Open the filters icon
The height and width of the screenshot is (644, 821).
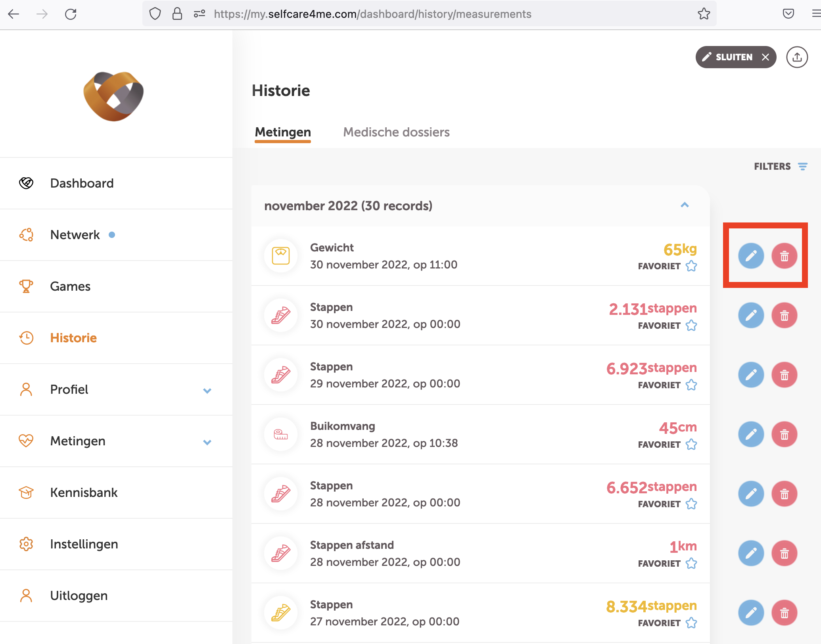click(x=803, y=167)
